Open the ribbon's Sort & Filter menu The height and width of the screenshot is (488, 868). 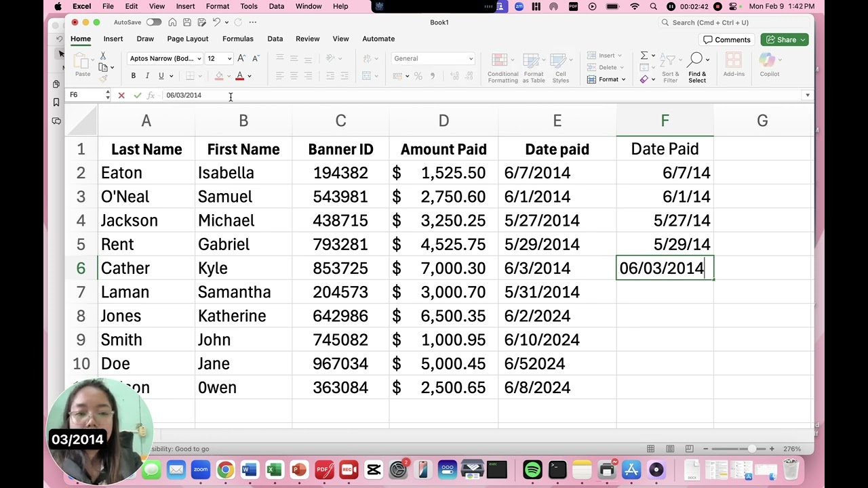[671, 67]
